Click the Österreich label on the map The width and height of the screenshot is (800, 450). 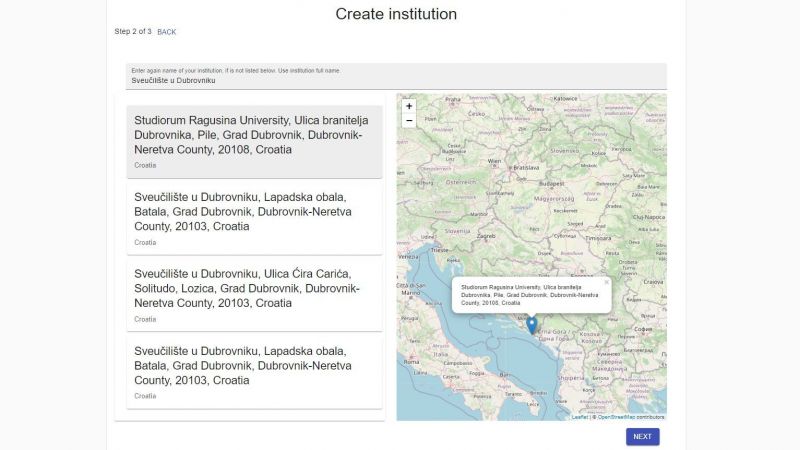pyautogui.click(x=460, y=182)
